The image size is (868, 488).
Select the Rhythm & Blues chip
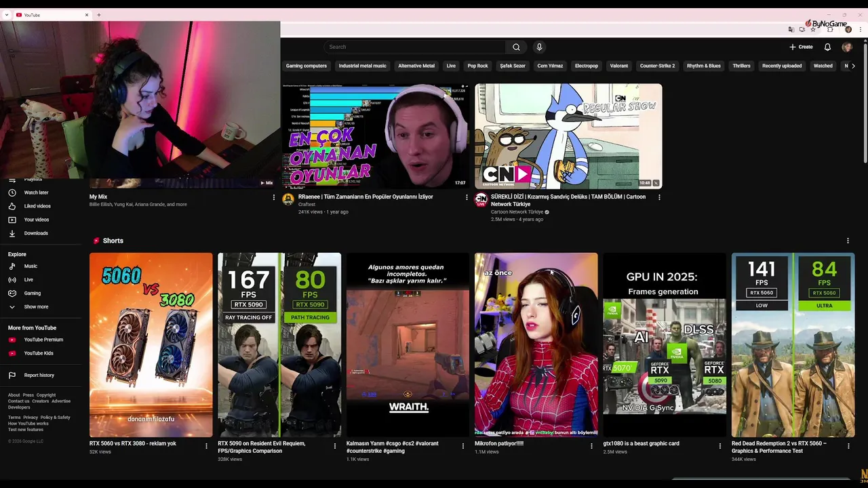tap(703, 66)
